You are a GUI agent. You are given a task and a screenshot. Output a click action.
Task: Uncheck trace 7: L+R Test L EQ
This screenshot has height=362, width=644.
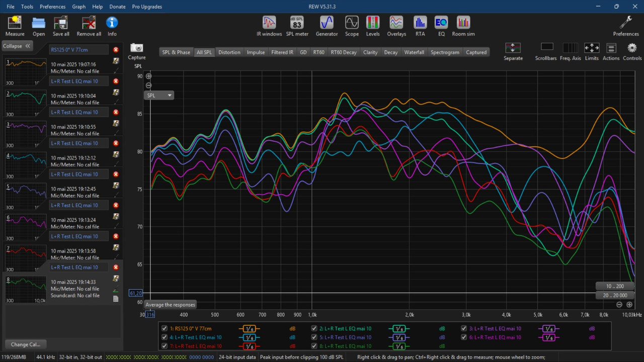(x=164, y=346)
